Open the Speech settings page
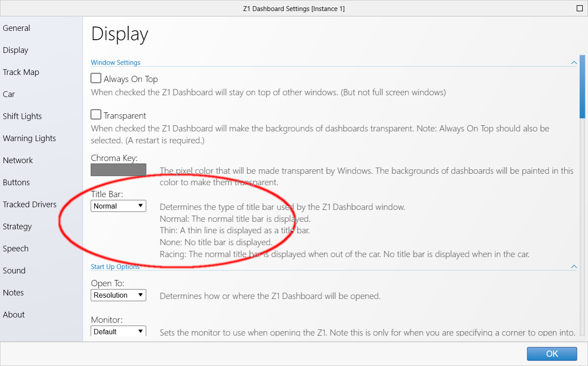This screenshot has height=366, width=588. (x=15, y=249)
